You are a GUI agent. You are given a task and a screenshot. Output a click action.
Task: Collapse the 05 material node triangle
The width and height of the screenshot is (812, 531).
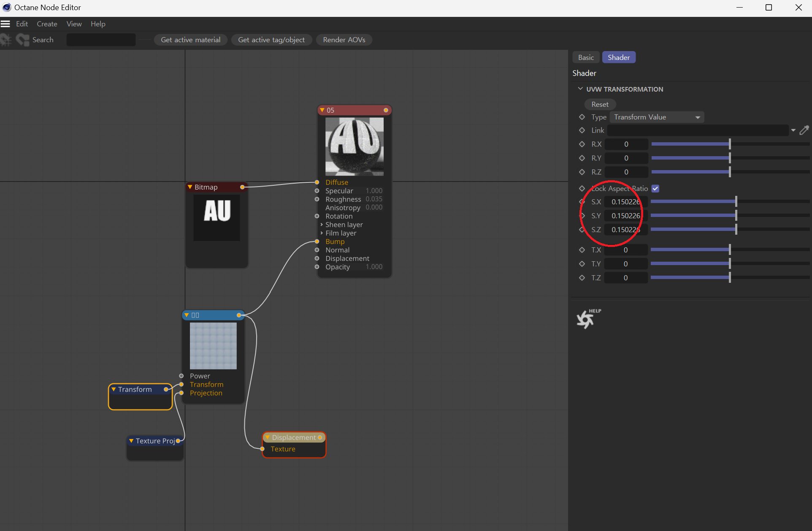[x=322, y=110]
